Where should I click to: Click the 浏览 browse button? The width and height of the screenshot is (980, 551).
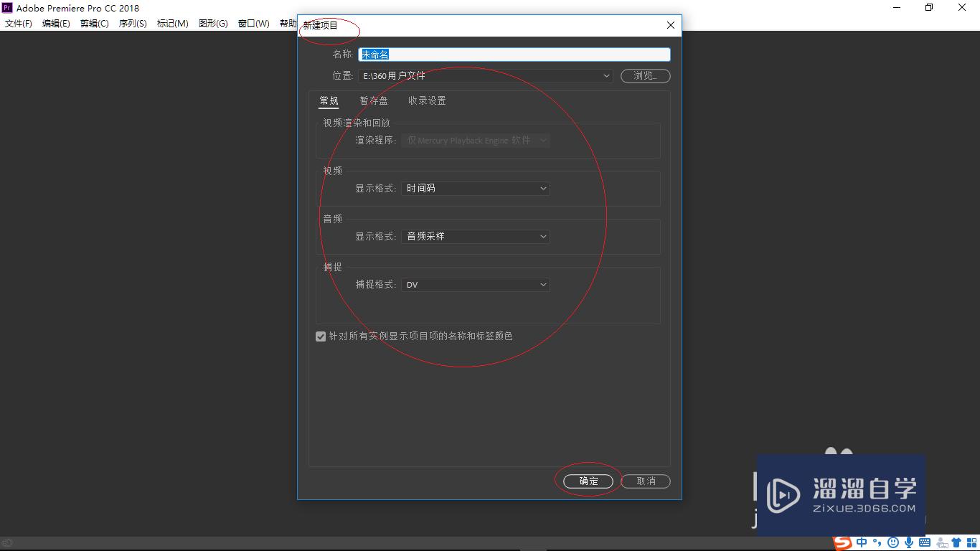coord(645,75)
